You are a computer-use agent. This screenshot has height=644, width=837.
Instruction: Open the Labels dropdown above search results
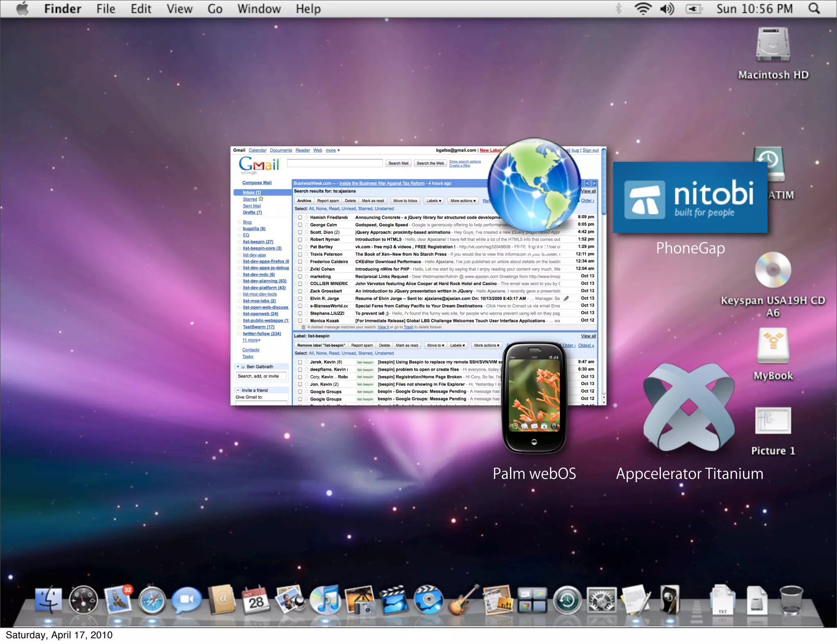(434, 201)
